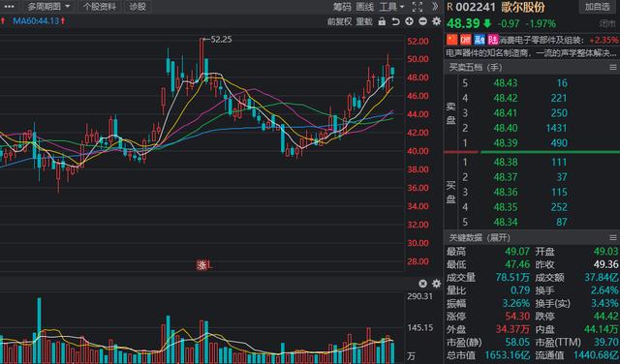Expand the 多周期图 dropdown
This screenshot has height=364, width=620.
48,7
